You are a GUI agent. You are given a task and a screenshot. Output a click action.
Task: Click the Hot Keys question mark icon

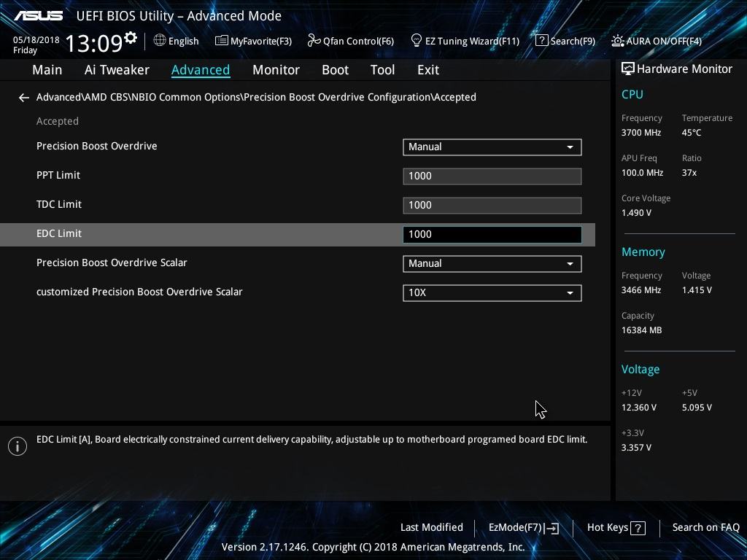click(x=638, y=528)
